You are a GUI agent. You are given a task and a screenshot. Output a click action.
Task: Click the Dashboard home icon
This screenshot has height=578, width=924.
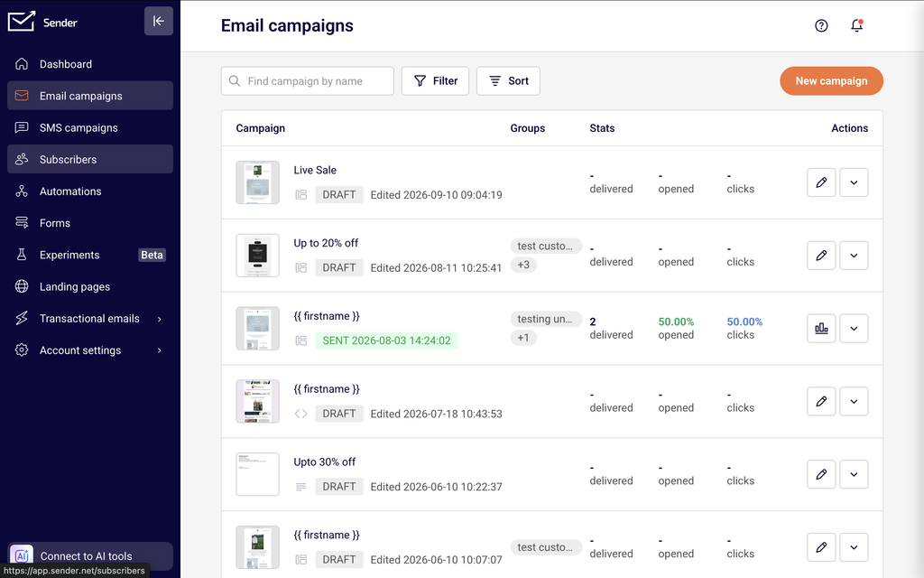click(22, 64)
